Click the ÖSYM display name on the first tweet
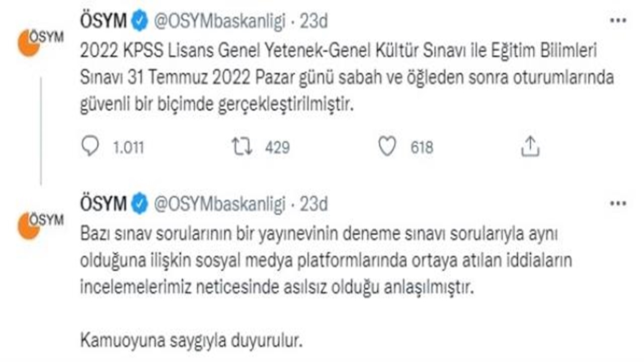Image resolution: width=644 pixels, height=362 pixels. [103, 21]
